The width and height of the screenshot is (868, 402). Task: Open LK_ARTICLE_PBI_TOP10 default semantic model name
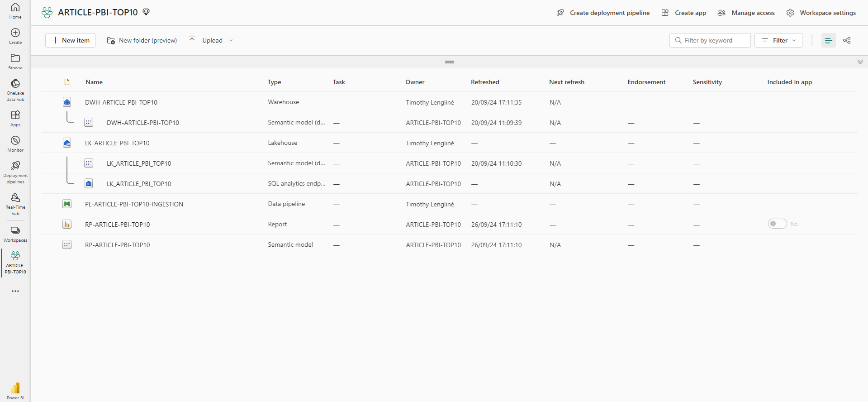point(139,163)
